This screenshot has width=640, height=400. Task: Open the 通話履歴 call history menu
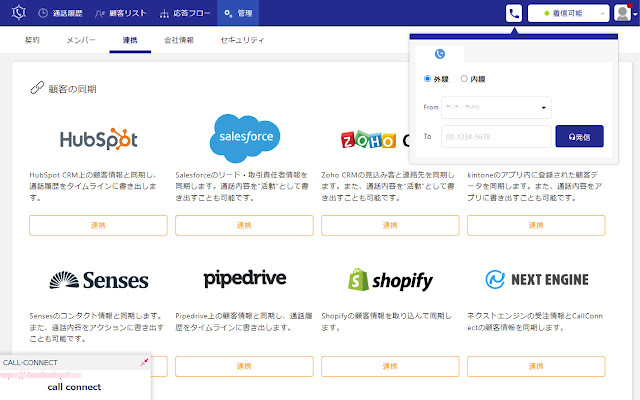pos(60,13)
